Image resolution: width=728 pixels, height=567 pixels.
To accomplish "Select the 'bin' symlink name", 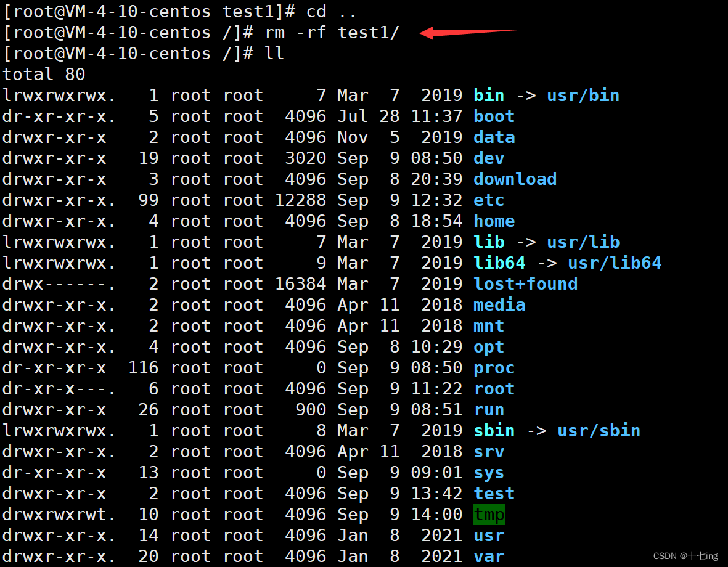I will (488, 95).
